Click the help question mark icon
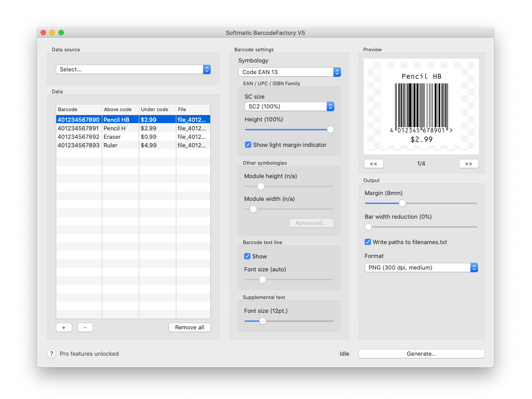Viewport: 532px width, 399px height. pyautogui.click(x=51, y=353)
